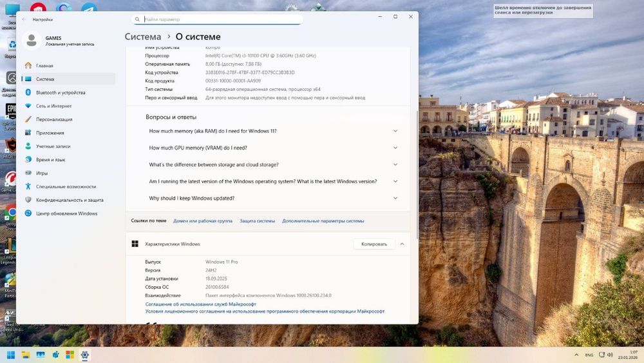
Task: Show hidden tray icons chevron
Action: pos(576,355)
